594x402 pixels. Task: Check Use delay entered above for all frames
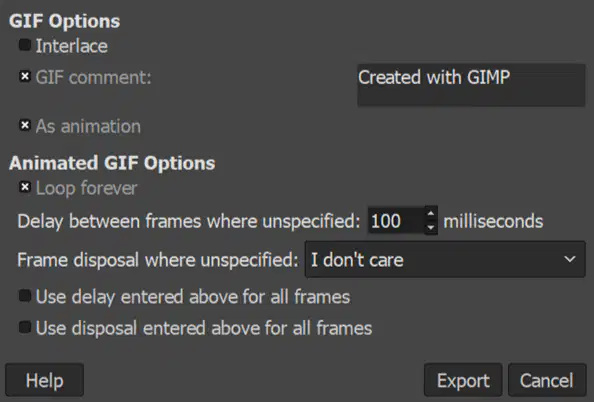[25, 296]
